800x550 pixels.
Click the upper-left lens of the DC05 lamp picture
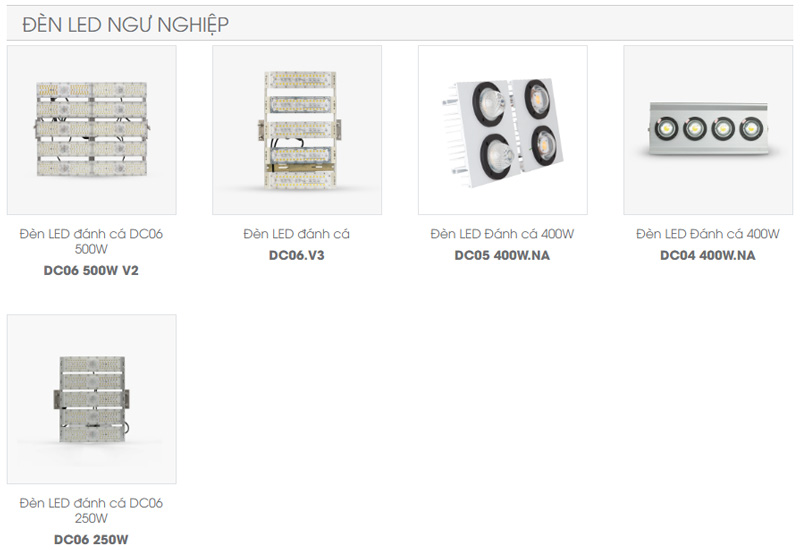tap(489, 102)
